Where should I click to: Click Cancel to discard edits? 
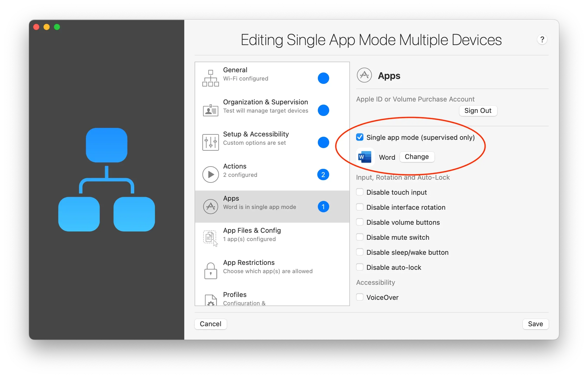tap(210, 324)
